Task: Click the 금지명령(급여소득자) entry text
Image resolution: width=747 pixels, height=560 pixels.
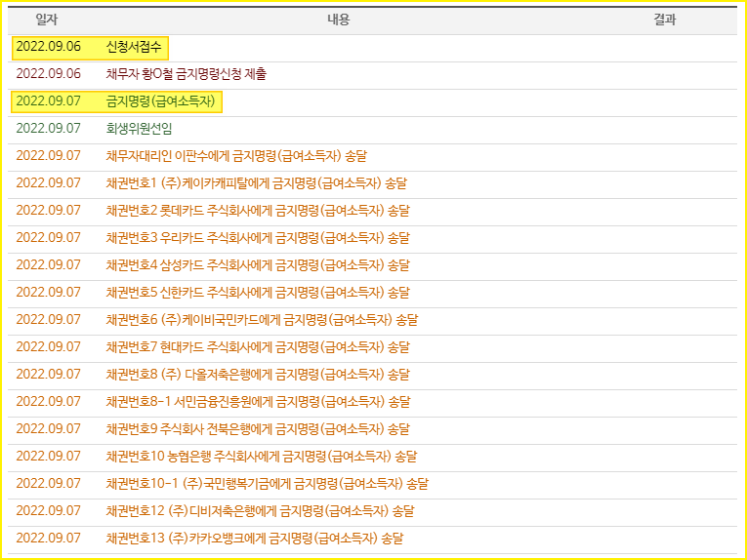Action: [160, 101]
